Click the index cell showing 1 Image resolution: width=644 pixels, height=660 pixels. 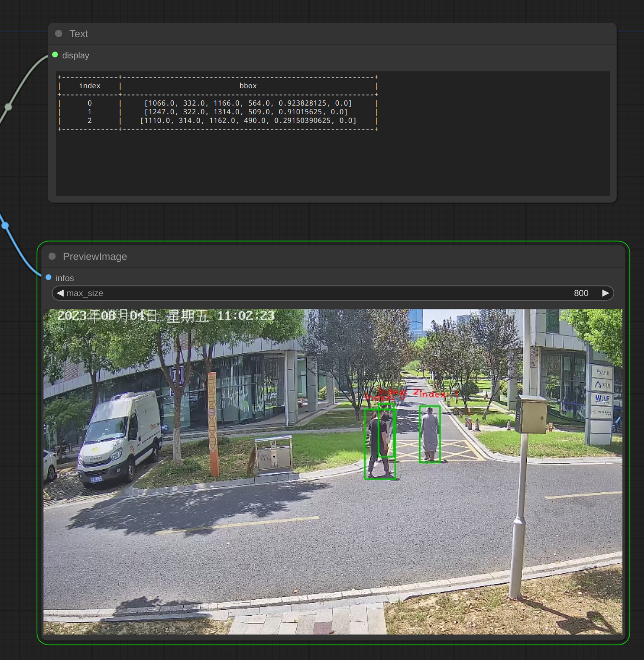pos(90,112)
